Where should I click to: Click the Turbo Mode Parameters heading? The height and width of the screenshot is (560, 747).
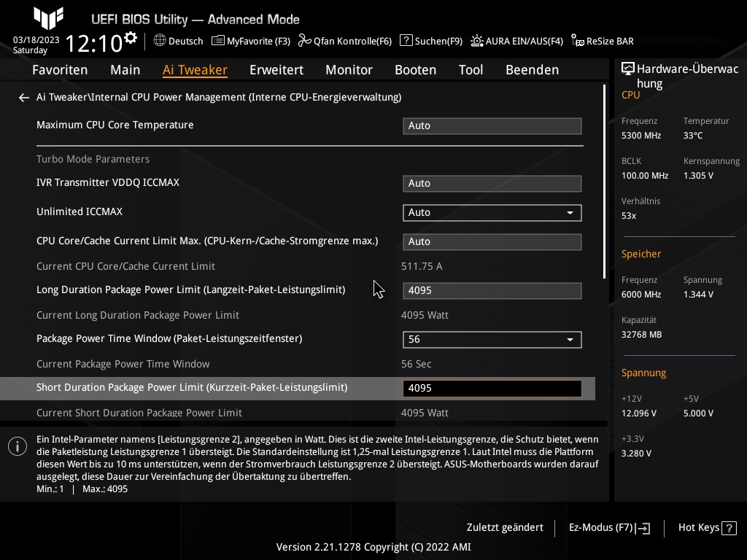(93, 160)
